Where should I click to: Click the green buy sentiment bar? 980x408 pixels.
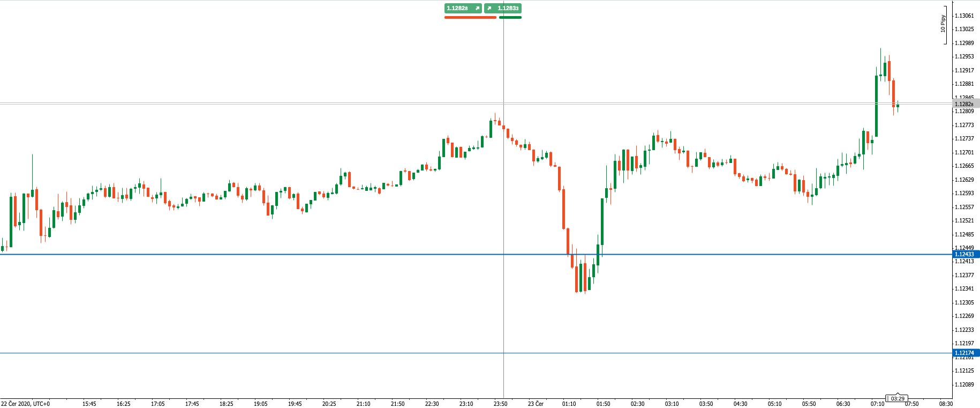coord(510,18)
